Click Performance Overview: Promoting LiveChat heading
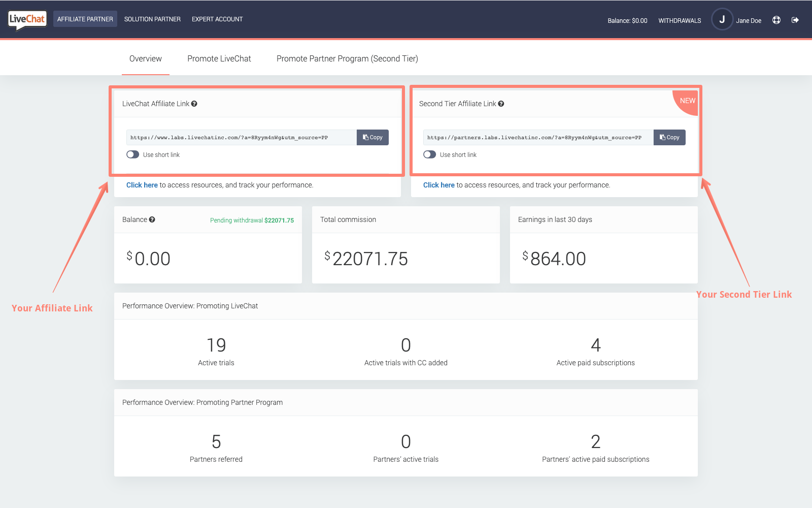The height and width of the screenshot is (508, 812). (x=190, y=306)
